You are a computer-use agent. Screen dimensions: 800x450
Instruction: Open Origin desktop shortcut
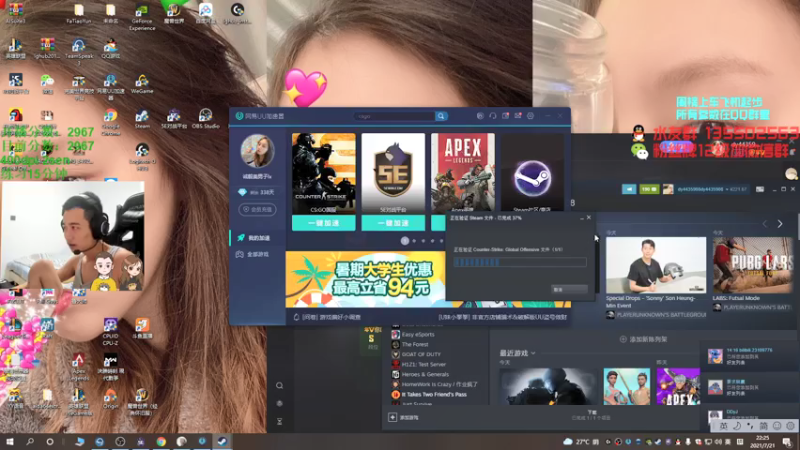coord(110,399)
